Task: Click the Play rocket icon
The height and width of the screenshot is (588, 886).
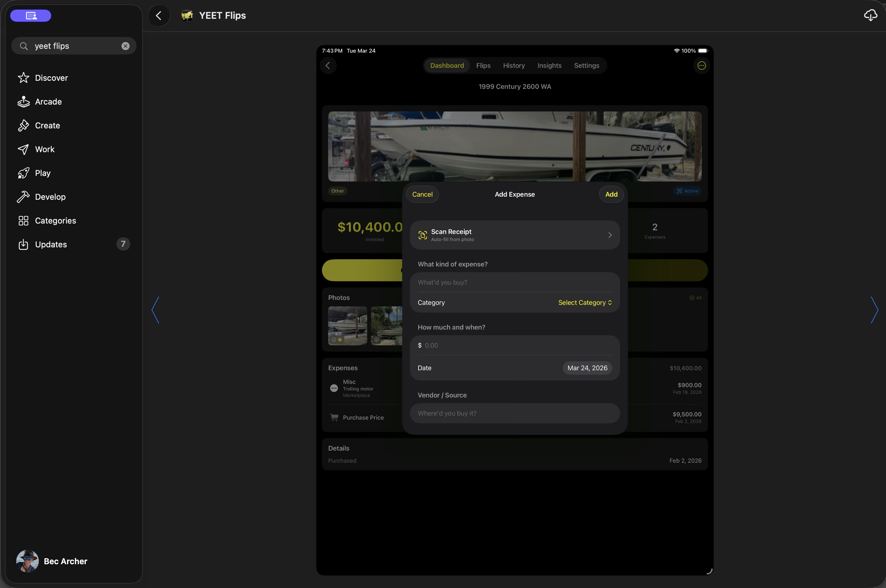Action: [23, 173]
